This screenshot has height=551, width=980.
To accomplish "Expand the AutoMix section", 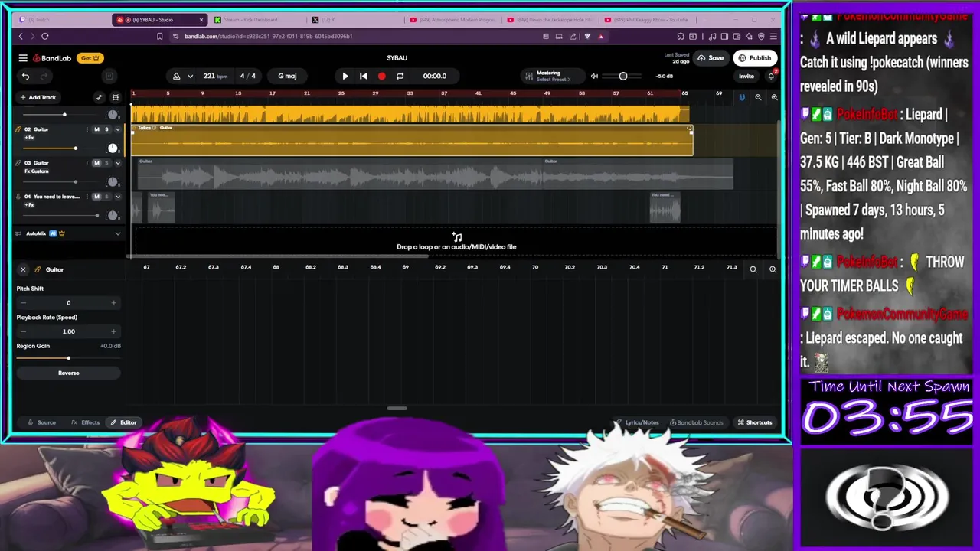I will click(x=117, y=233).
